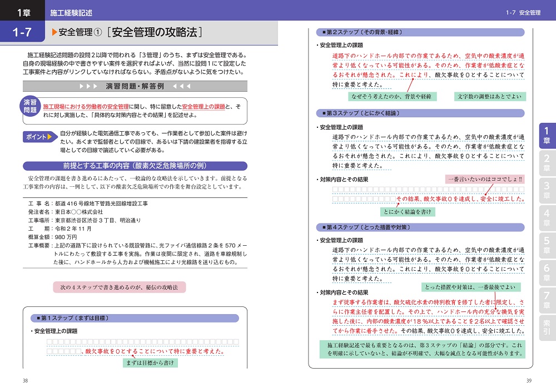Click the pink 秘伝の攻略法 note box
556x392 pixels.
[x=119, y=287]
